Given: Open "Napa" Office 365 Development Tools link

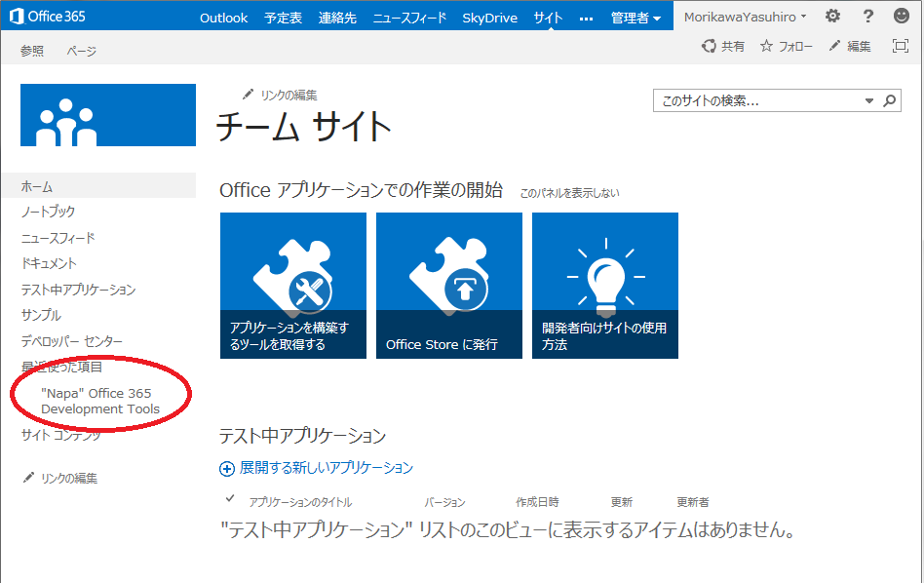Looking at the screenshot, I should pyautogui.click(x=96, y=401).
